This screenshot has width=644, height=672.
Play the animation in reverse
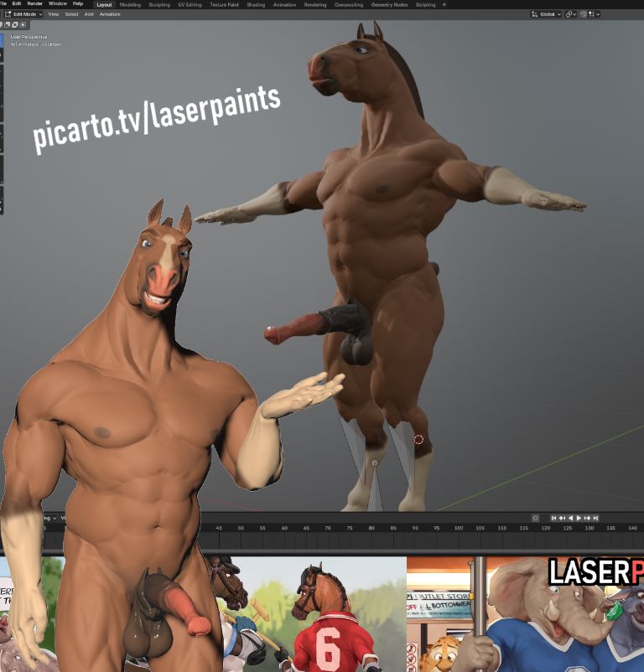570,518
